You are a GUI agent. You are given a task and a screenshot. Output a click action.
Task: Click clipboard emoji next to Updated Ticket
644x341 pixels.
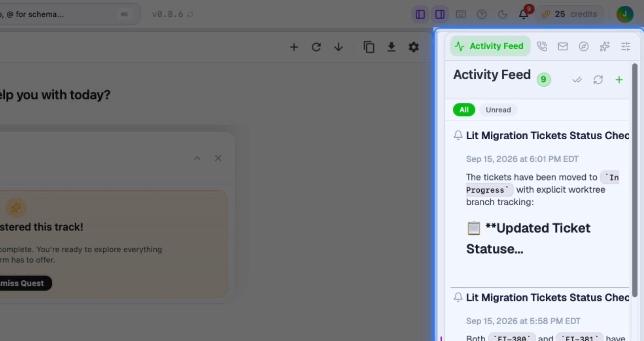pos(474,228)
